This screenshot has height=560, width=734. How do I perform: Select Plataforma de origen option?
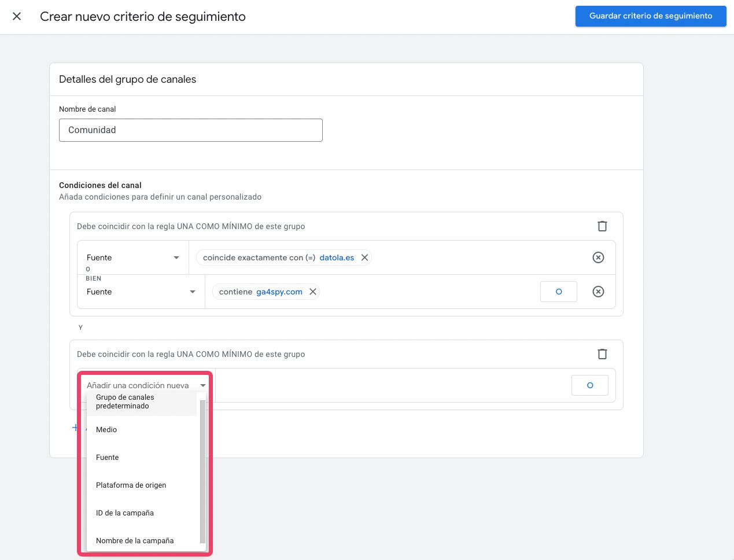[142, 485]
